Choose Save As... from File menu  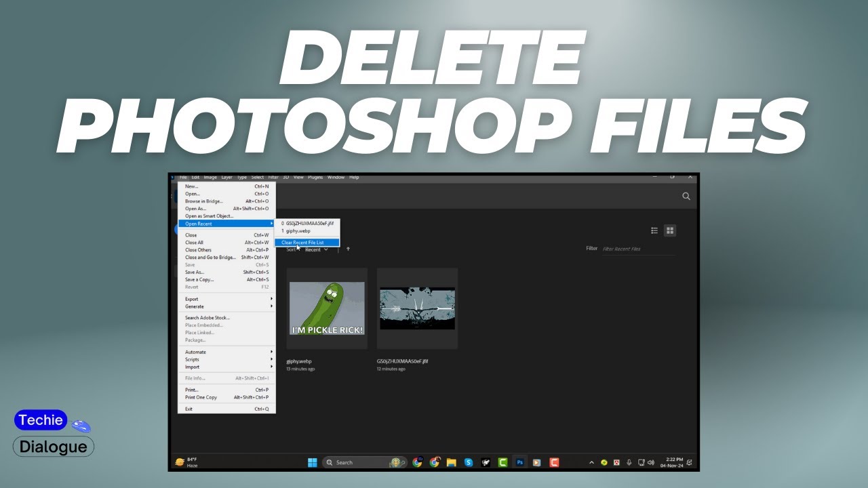point(226,272)
